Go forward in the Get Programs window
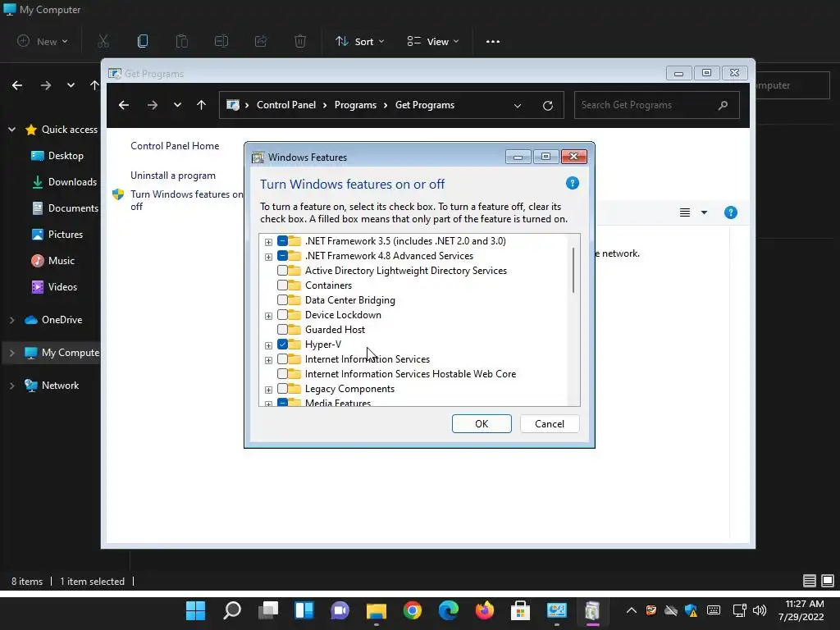 click(153, 105)
